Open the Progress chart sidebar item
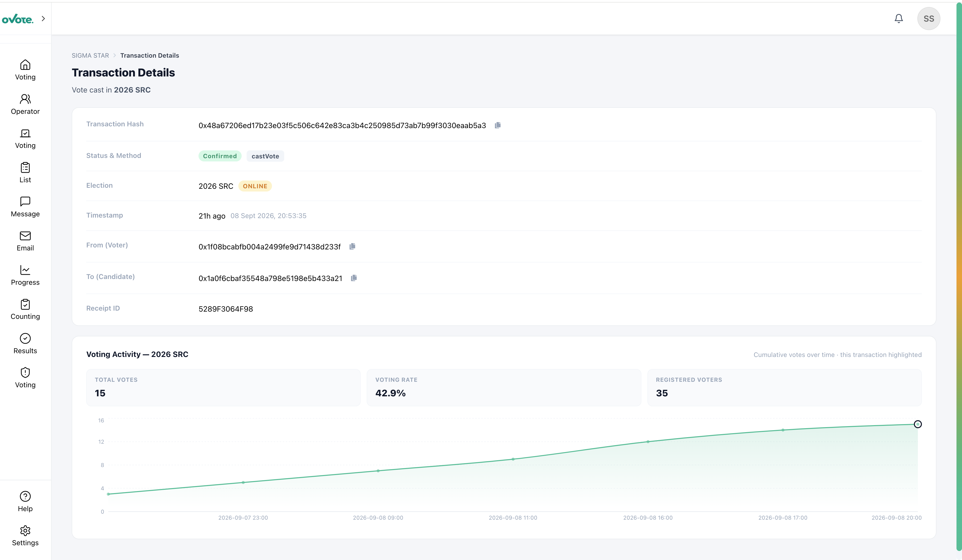 coord(25,275)
